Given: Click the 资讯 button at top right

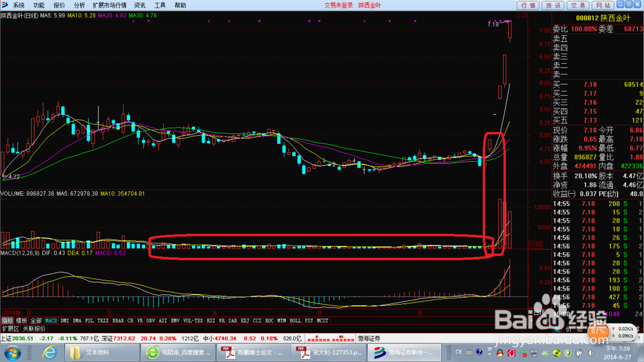Looking at the screenshot, I should point(553,5).
